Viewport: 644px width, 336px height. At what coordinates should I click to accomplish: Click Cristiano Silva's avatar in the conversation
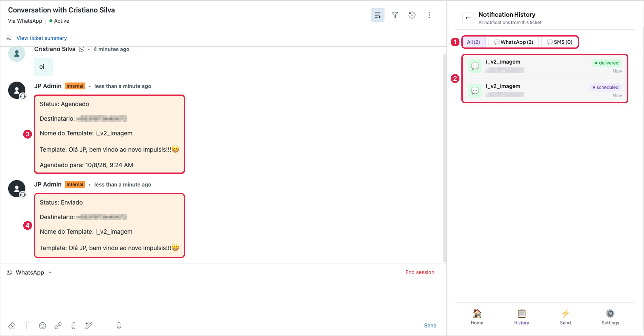(x=17, y=53)
